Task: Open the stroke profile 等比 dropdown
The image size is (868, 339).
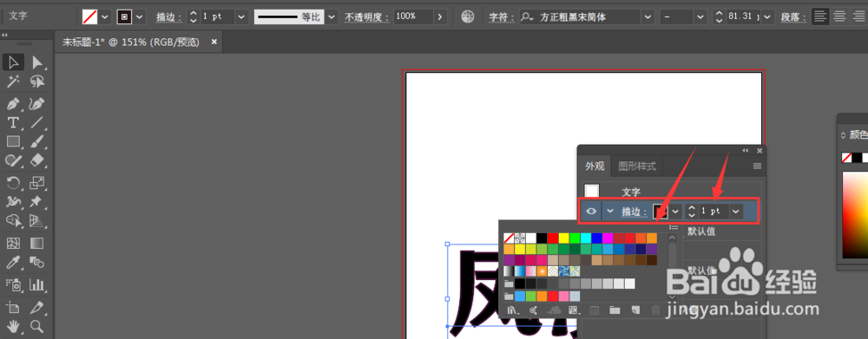Action: point(332,17)
